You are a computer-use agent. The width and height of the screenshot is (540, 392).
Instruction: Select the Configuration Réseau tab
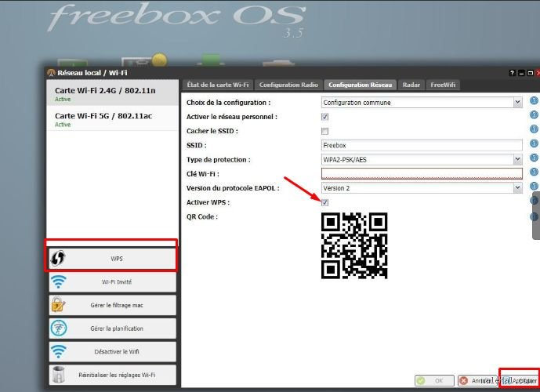point(361,85)
